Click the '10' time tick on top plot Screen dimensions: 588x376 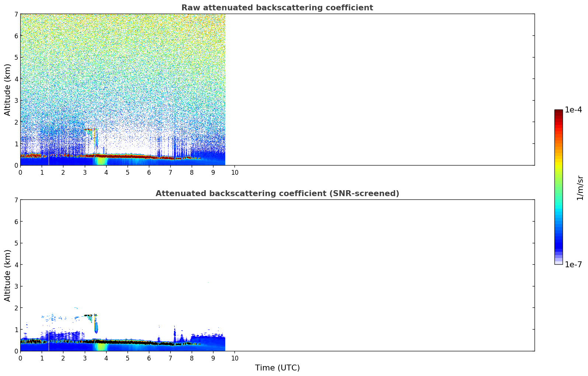(x=234, y=173)
